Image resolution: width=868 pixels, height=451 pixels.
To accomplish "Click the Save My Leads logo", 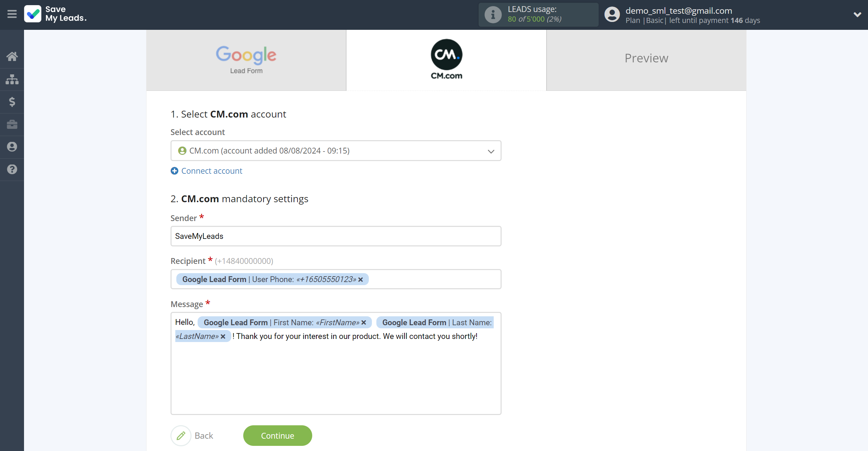I will [55, 14].
